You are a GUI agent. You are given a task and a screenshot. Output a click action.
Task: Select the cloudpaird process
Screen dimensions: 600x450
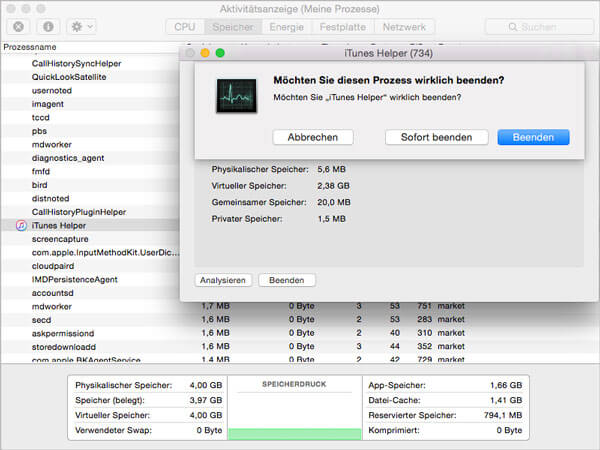tap(90, 266)
